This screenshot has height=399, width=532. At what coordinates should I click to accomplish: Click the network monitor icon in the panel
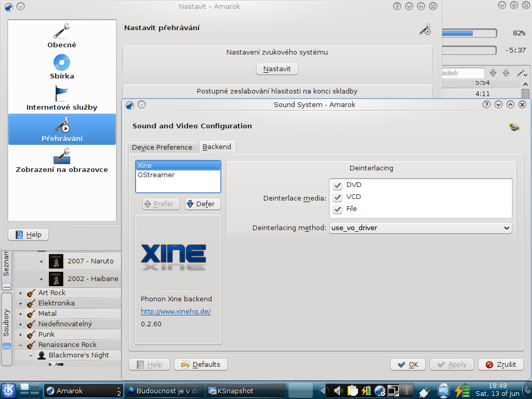coord(443,391)
